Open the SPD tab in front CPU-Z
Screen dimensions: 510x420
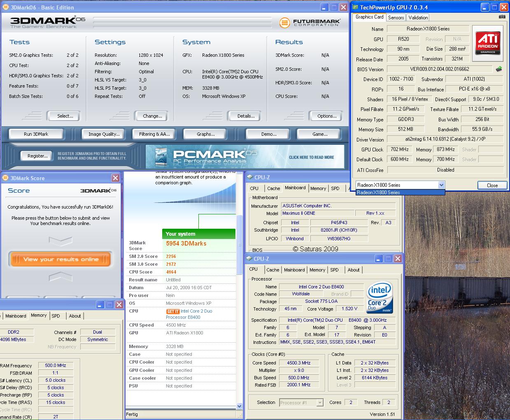tap(335, 270)
